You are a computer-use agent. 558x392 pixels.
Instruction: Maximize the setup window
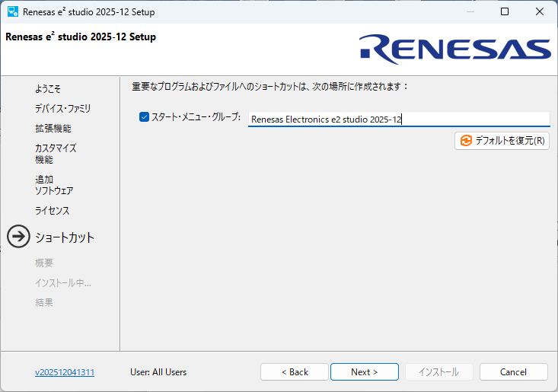505,12
